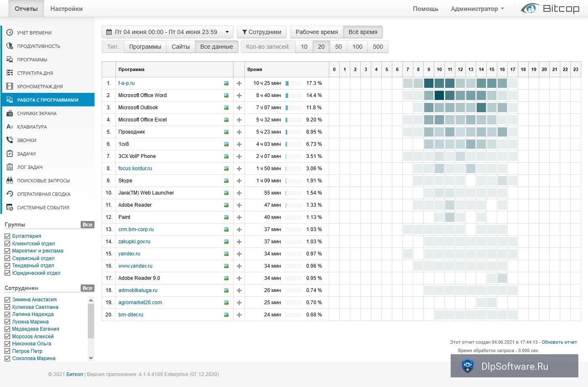Set record count to 50

pyautogui.click(x=339, y=47)
